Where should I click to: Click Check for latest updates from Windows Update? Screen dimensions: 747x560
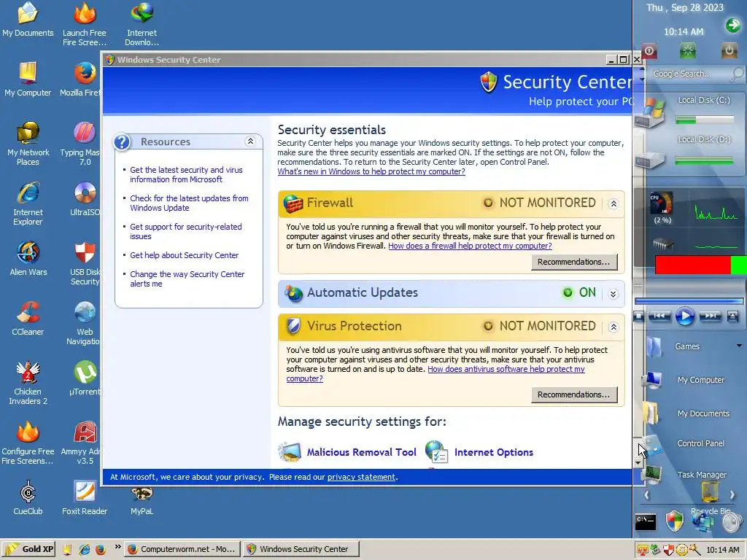(189, 203)
